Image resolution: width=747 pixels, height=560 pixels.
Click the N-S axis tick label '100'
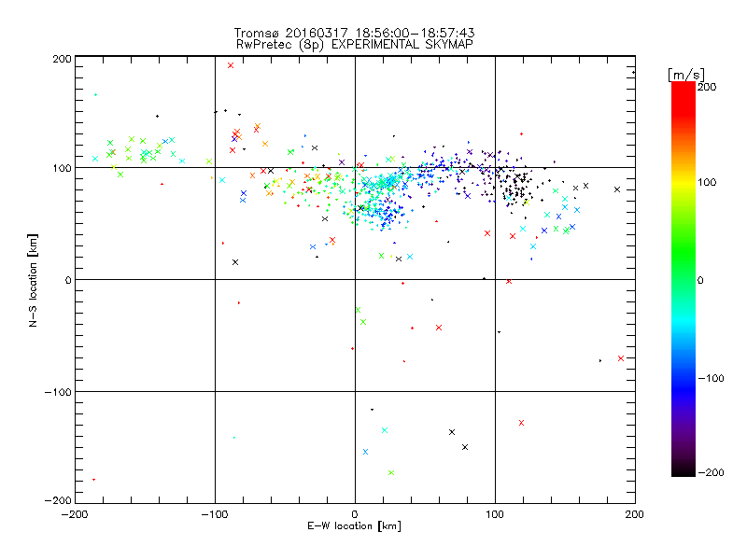[x=62, y=168]
